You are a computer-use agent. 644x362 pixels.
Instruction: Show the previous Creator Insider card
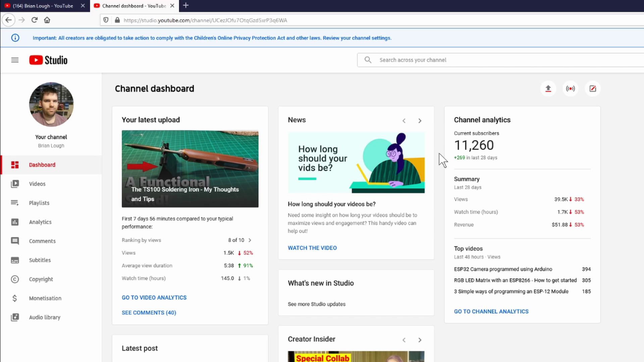[404, 340]
